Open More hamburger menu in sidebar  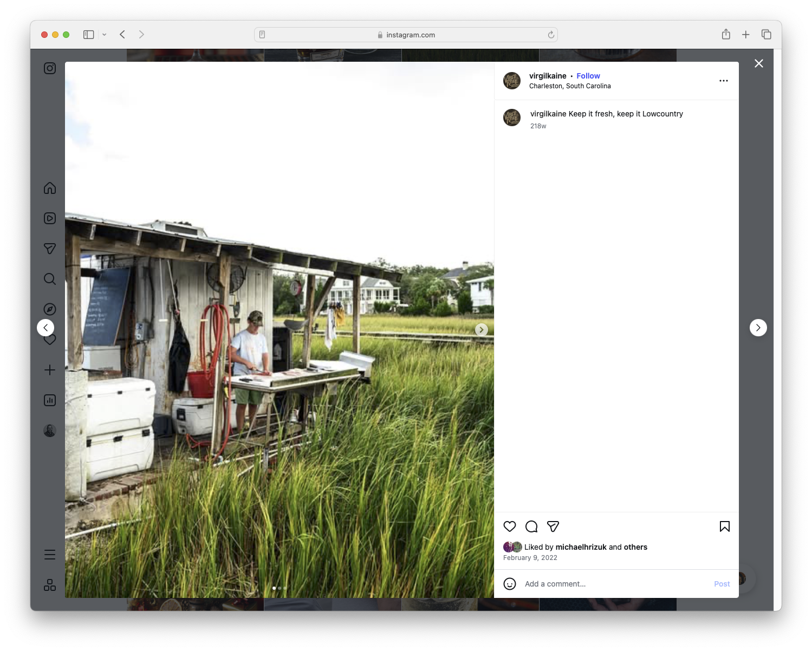(x=50, y=555)
